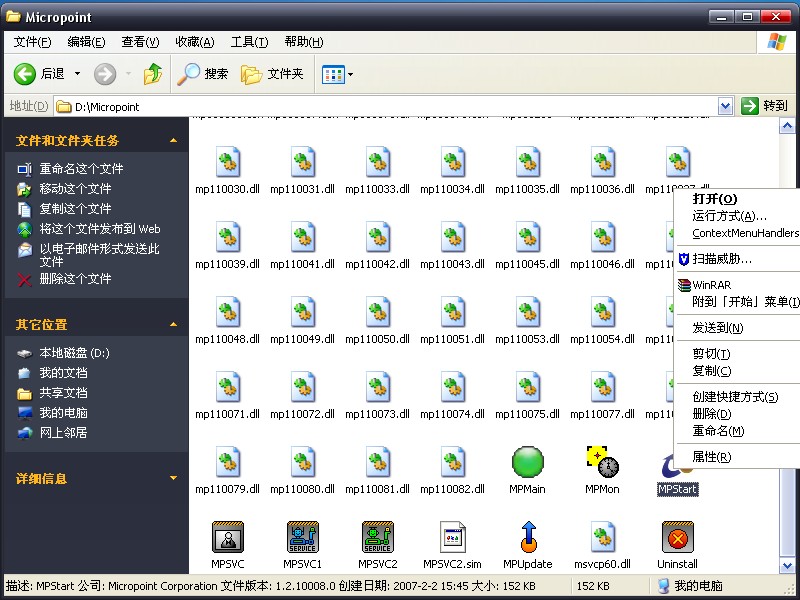Click 重命名这个文件 task link
Screen dimensions: 800x600
coord(81,168)
